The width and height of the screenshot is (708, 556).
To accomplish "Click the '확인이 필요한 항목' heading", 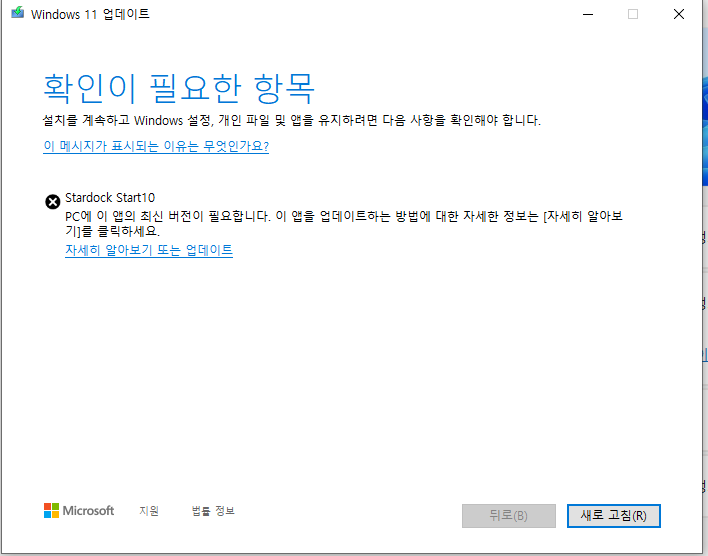I will 180,87.
